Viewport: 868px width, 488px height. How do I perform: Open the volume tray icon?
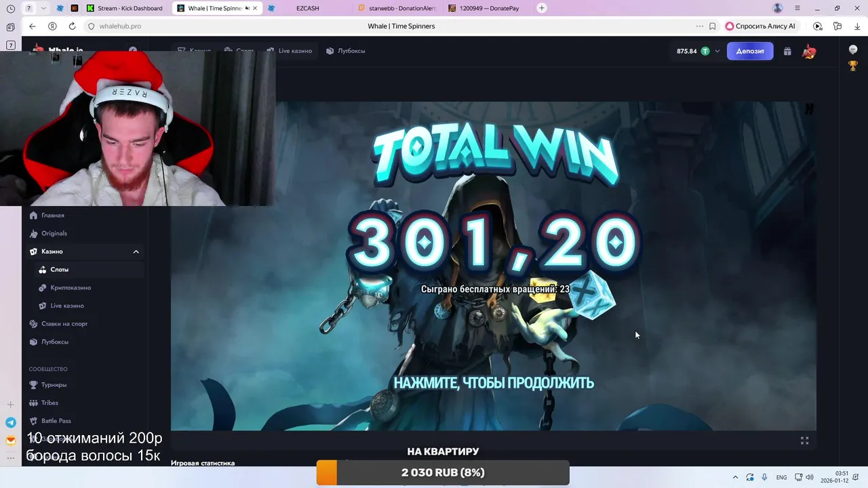pos(809,477)
